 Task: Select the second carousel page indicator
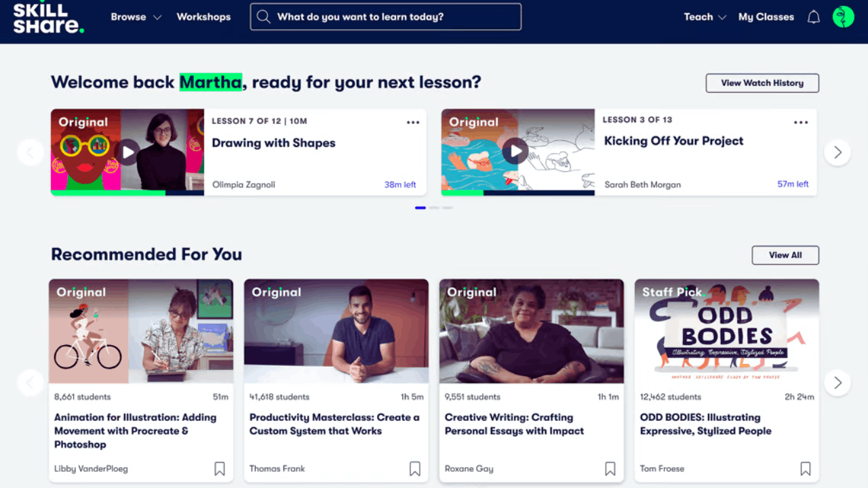coord(434,208)
